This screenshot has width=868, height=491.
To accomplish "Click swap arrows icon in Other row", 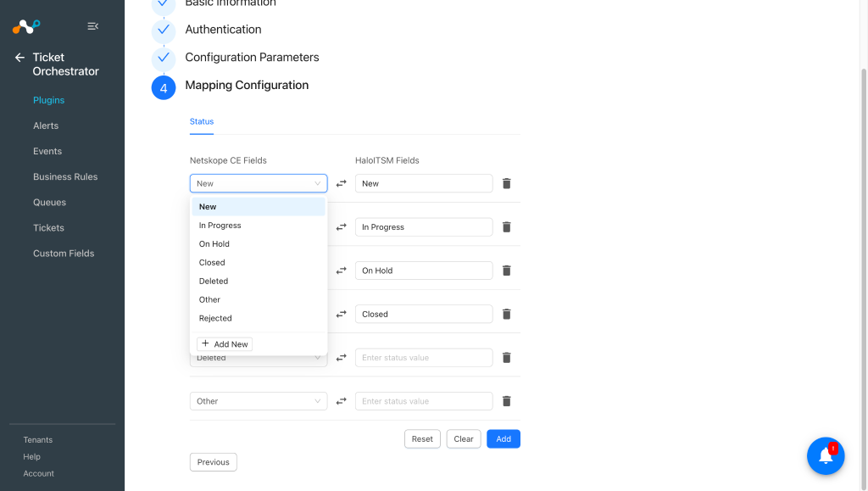I will coord(342,401).
